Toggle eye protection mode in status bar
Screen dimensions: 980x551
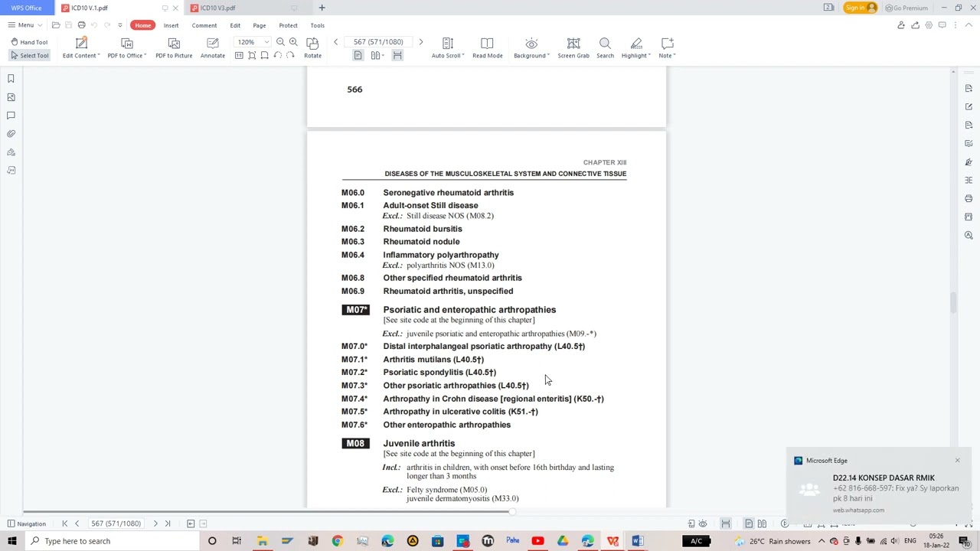703,523
